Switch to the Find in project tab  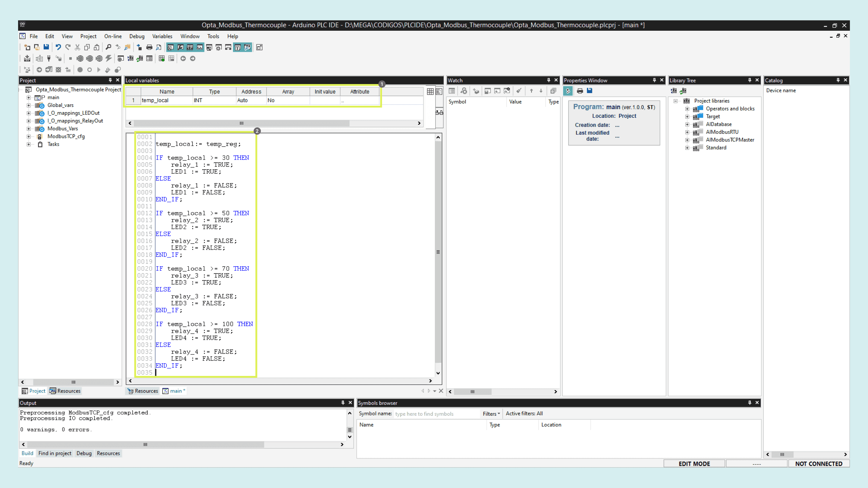click(55, 453)
